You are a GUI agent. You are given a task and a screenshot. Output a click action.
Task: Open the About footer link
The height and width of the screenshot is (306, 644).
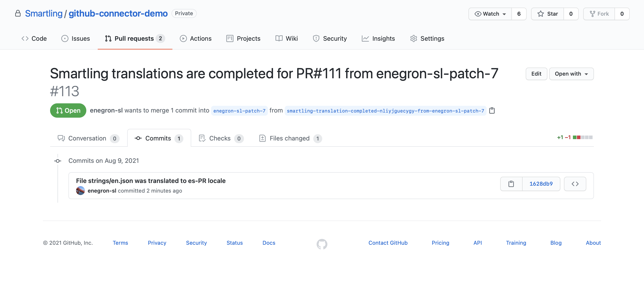pos(593,243)
